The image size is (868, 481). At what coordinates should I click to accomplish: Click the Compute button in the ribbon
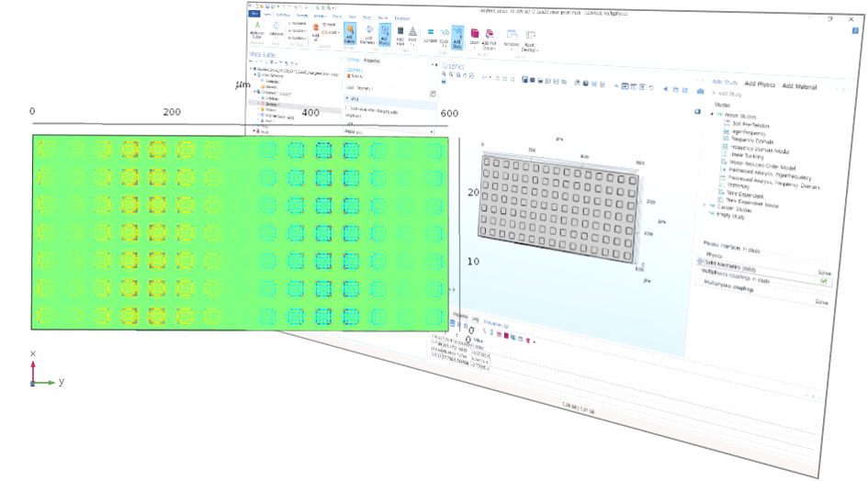pos(430,36)
